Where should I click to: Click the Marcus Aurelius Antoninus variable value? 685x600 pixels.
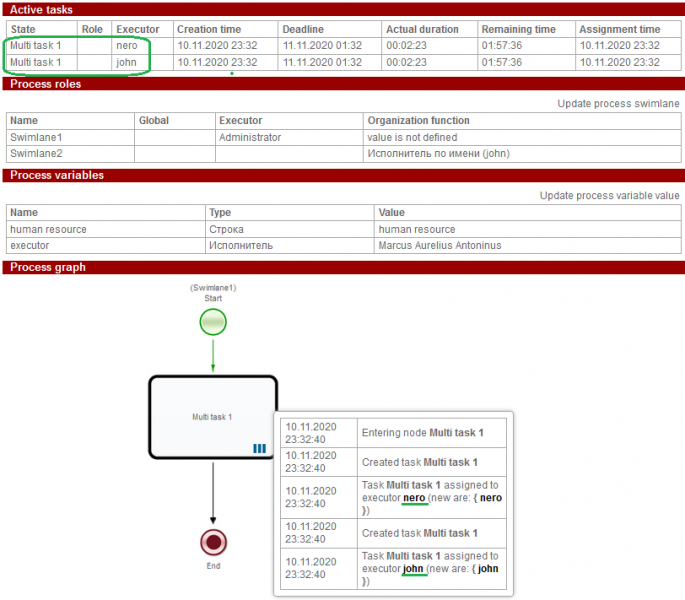[440, 245]
